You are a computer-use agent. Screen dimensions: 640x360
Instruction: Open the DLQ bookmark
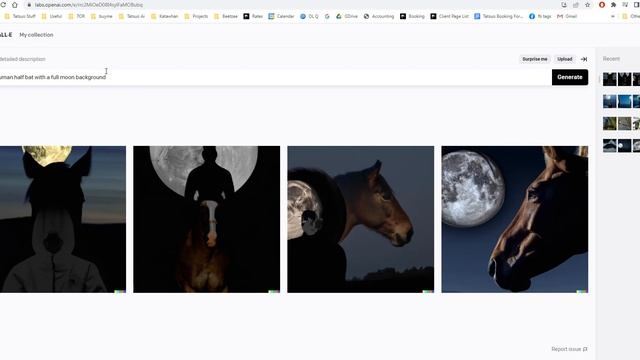(309, 16)
